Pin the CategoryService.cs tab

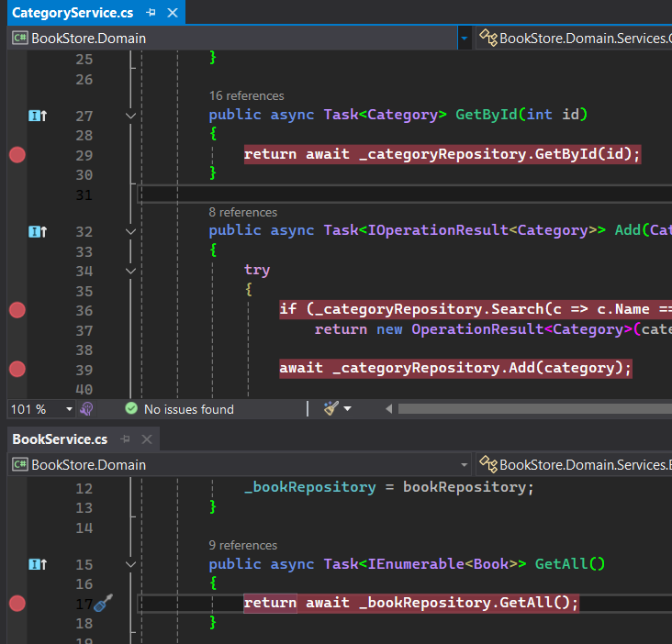[x=150, y=13]
